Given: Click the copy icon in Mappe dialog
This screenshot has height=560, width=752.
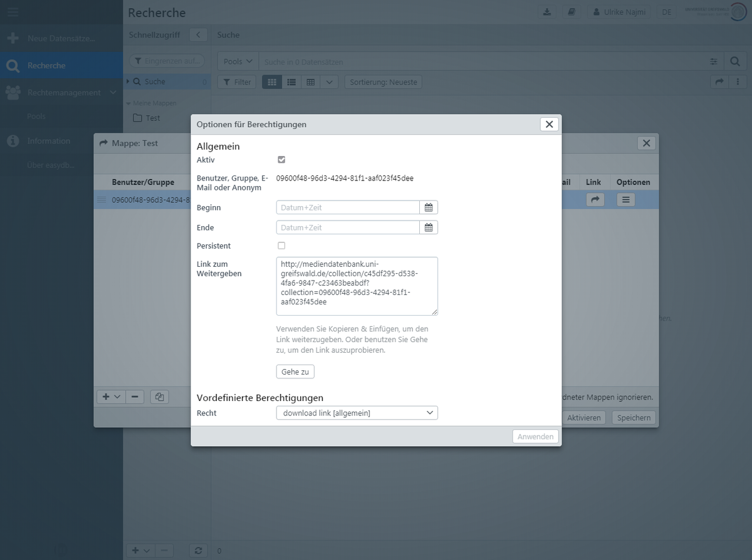Looking at the screenshot, I should [x=160, y=397].
